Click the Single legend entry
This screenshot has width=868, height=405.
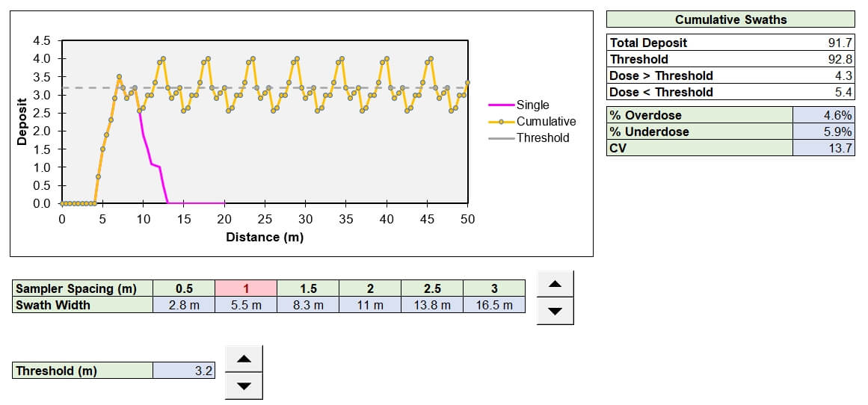532,105
